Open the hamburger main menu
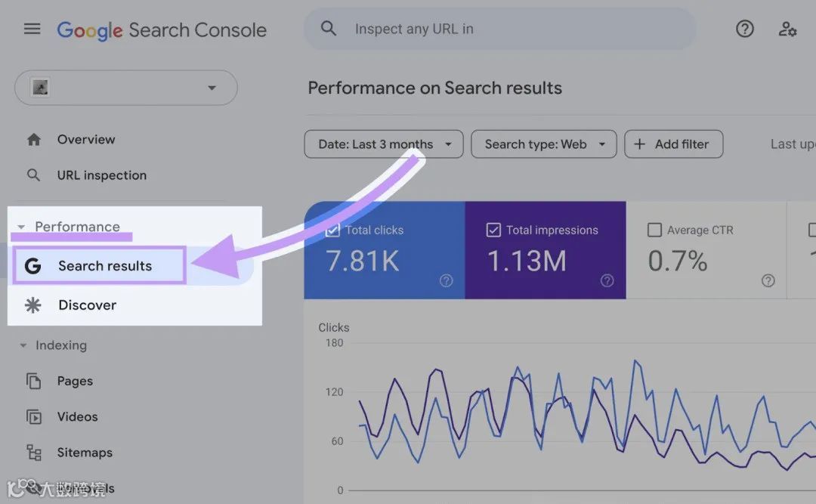This screenshot has height=504, width=816. click(32, 29)
